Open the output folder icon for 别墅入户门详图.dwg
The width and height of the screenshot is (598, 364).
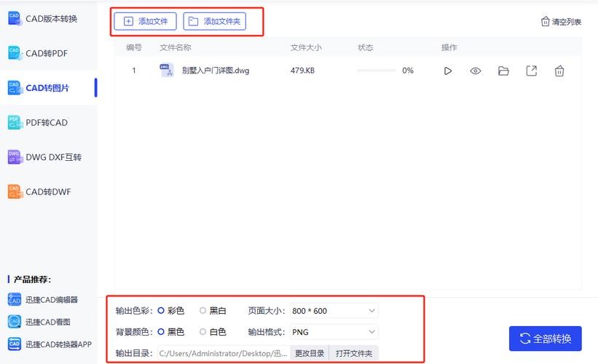click(503, 71)
